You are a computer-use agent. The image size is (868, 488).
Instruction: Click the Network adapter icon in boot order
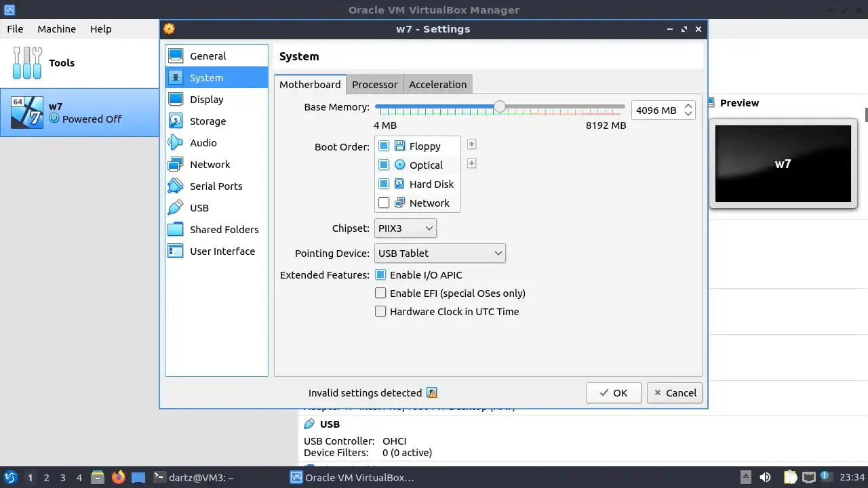(399, 203)
